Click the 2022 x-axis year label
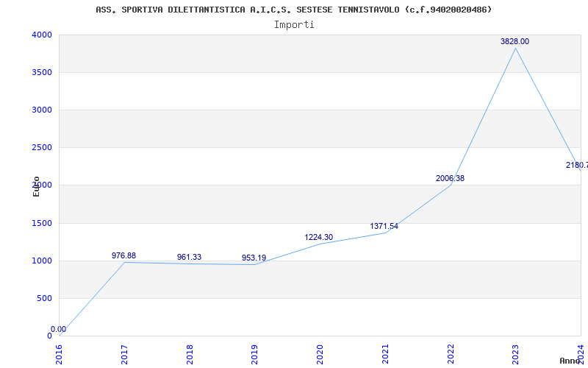Screen dimensions: 588x368 pos(451,355)
